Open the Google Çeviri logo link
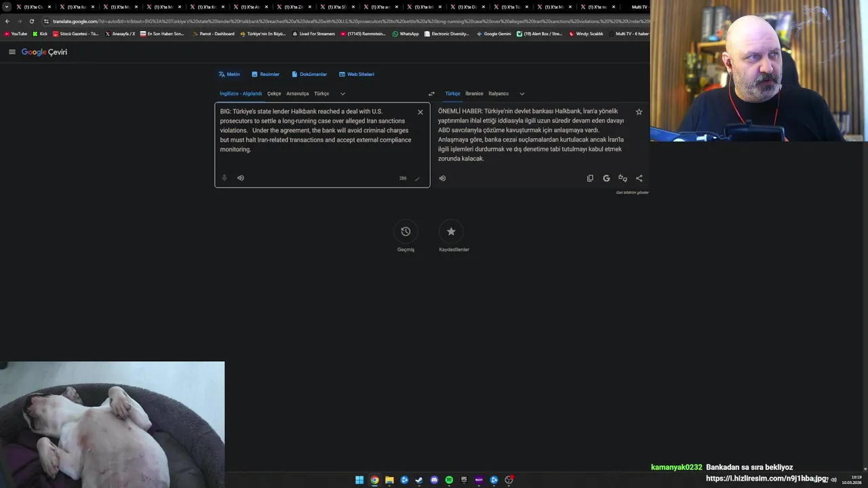This screenshot has height=488, width=868. pos(44,52)
